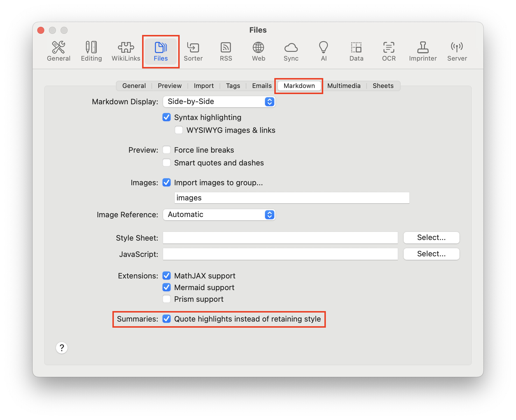Select the Sorter settings icon
This screenshot has width=516, height=420.
(193, 51)
